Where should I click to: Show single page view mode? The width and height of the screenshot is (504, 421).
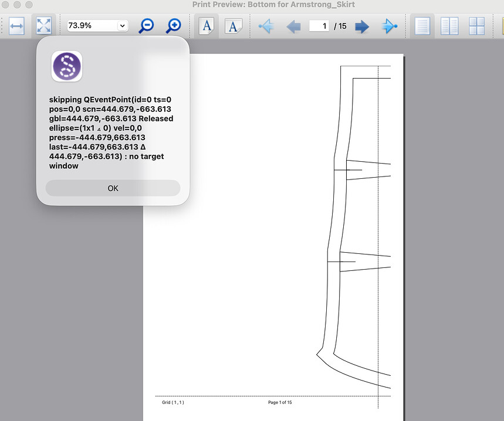[x=422, y=26]
